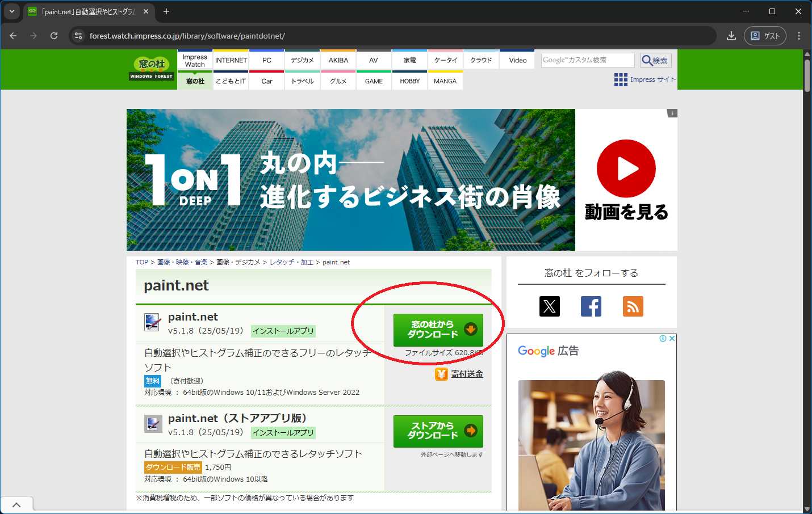This screenshot has height=514, width=812.
Task: Click the 無料 badge
Action: coord(153,381)
